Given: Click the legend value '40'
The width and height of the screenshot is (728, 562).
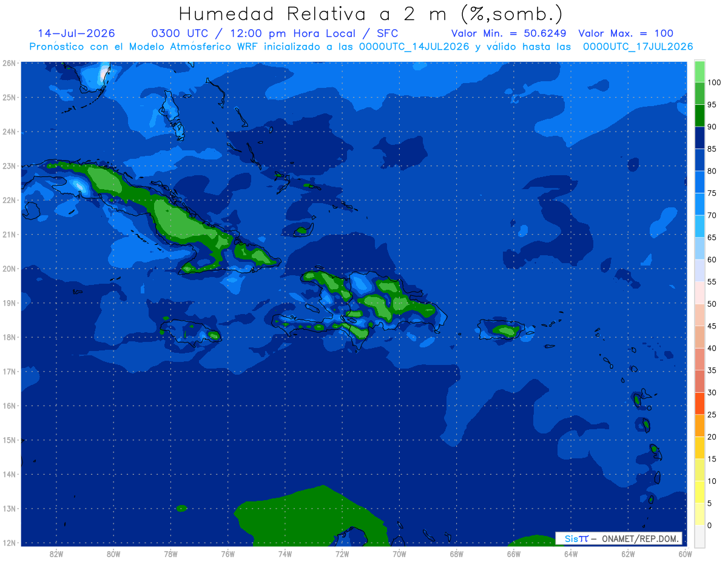Looking at the screenshot, I should (x=712, y=348).
